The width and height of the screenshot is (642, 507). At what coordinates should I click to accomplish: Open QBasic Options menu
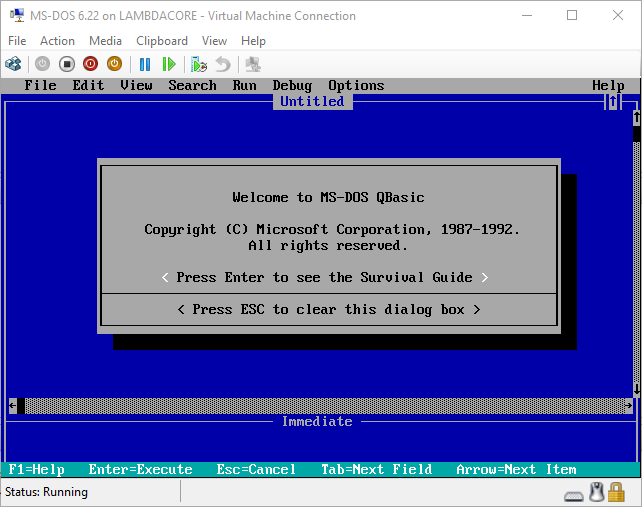[356, 85]
